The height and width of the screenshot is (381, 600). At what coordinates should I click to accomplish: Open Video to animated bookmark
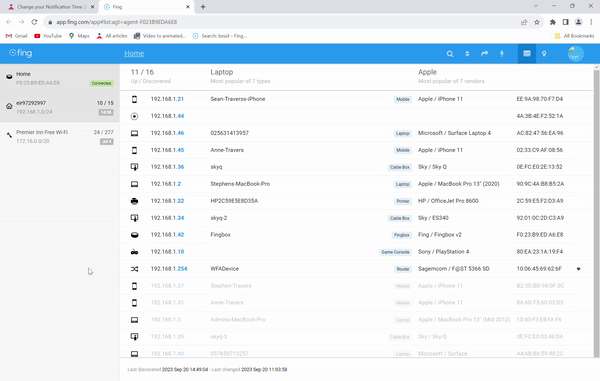click(x=160, y=36)
